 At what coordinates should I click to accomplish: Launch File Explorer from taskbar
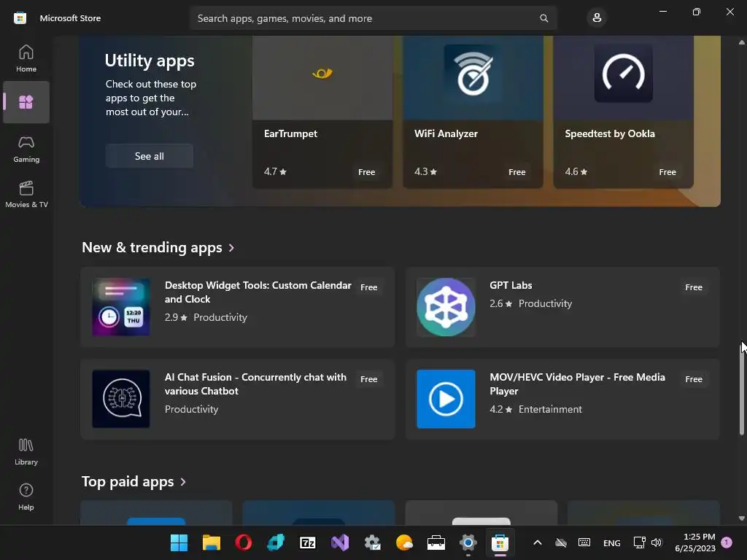(212, 542)
